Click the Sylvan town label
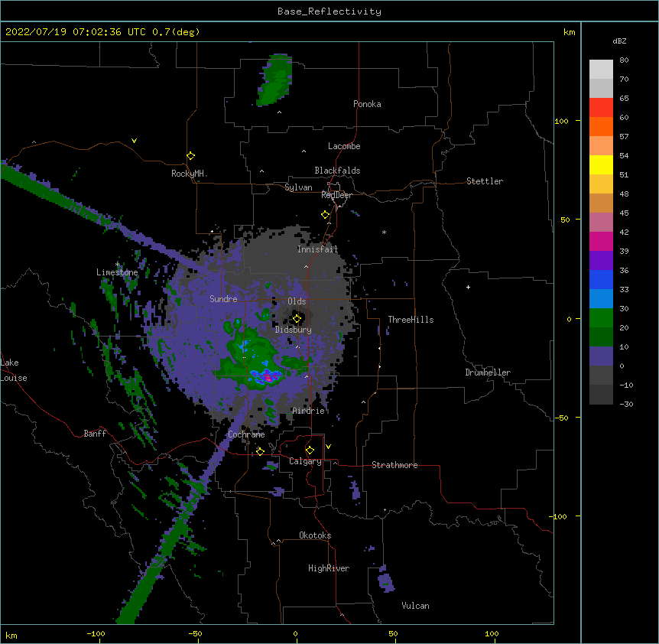The height and width of the screenshot is (644, 659). (x=298, y=187)
